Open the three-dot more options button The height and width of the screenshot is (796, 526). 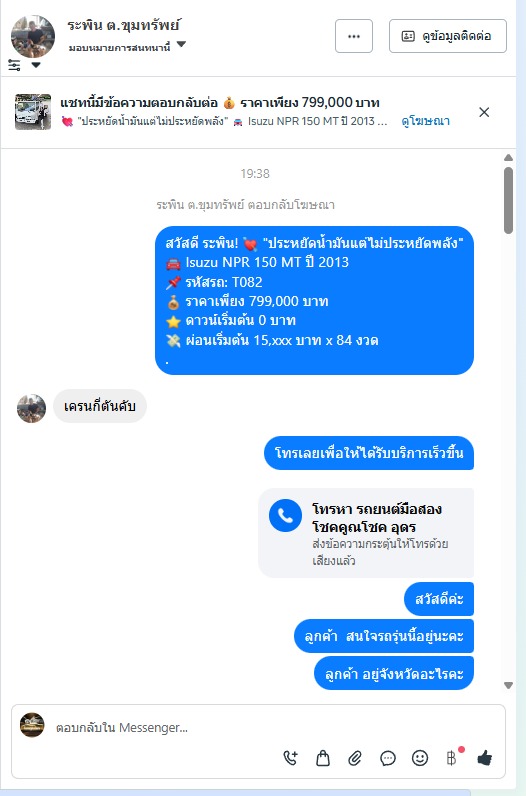(x=354, y=36)
